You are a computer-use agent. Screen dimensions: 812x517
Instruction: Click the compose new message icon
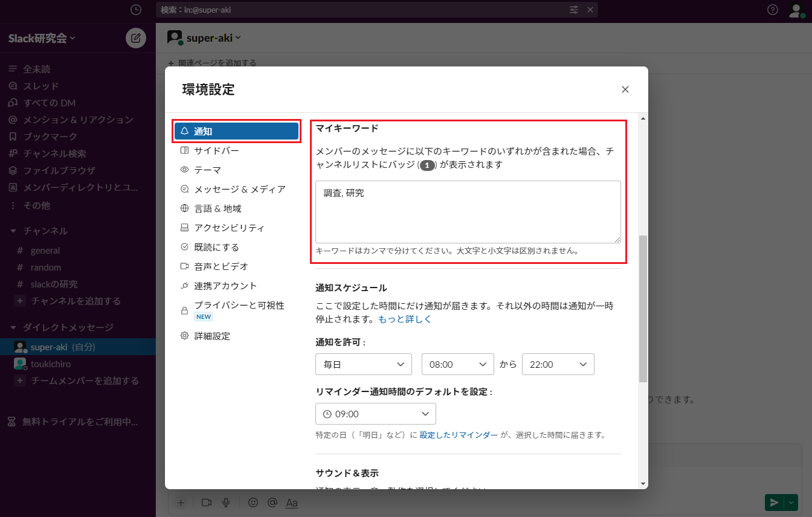coord(136,38)
